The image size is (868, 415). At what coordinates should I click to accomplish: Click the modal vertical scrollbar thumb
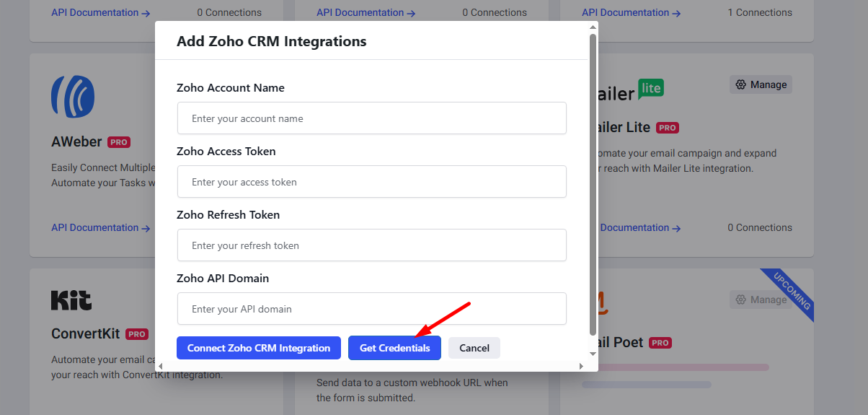point(593,180)
